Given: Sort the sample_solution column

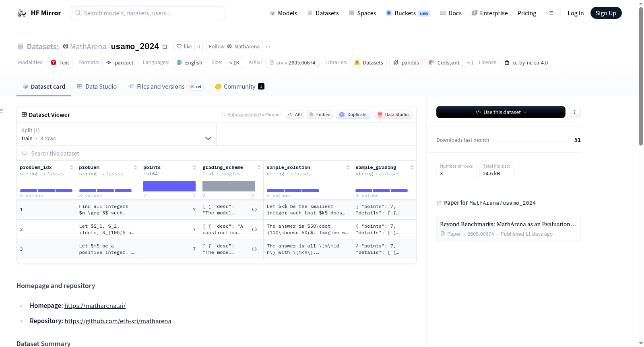Looking at the screenshot, I should (x=348, y=167).
